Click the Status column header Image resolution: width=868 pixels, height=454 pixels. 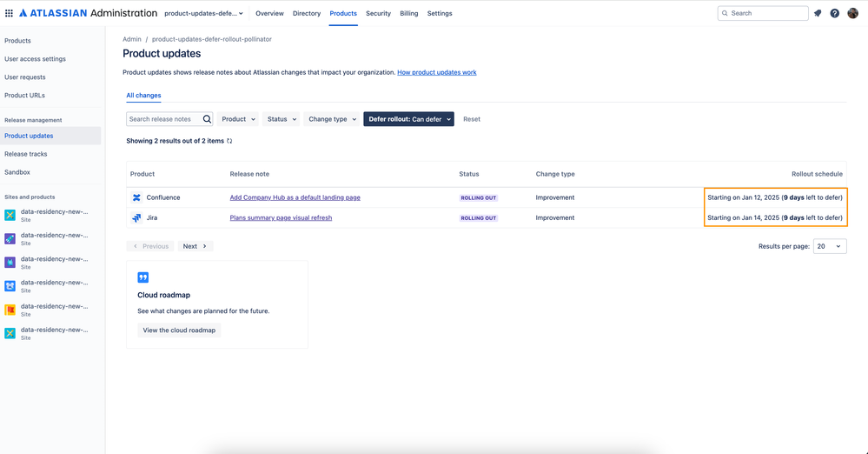point(469,174)
